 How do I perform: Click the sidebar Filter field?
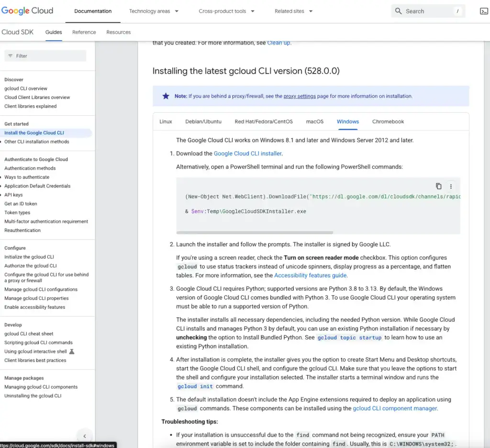pyautogui.click(x=45, y=56)
